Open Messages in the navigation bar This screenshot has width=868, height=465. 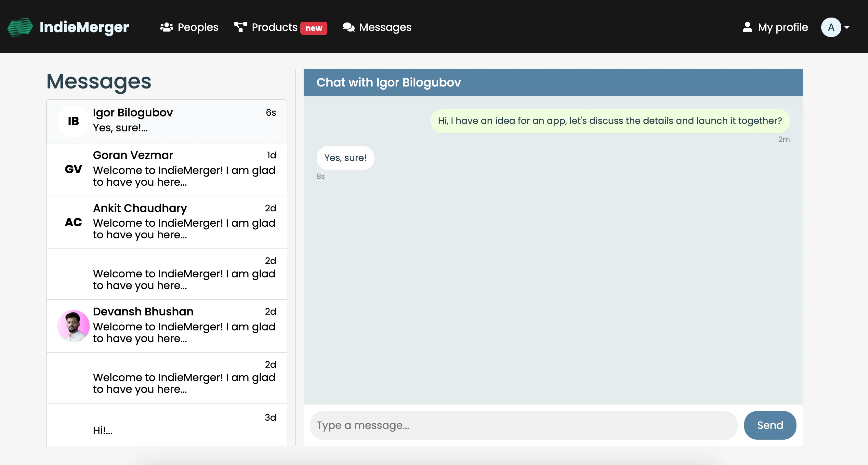click(x=385, y=27)
